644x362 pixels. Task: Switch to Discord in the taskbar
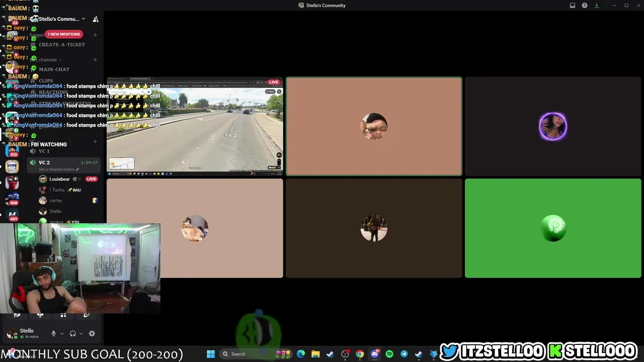tap(375, 354)
